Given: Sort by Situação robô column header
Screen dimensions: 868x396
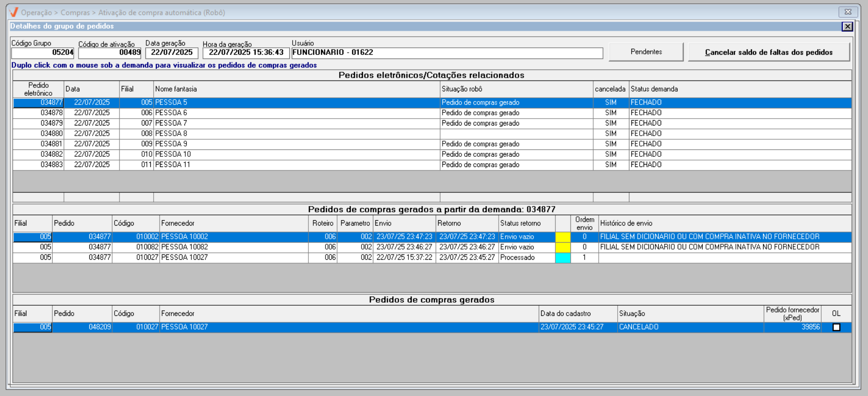Looking at the screenshot, I should pyautogui.click(x=516, y=89).
